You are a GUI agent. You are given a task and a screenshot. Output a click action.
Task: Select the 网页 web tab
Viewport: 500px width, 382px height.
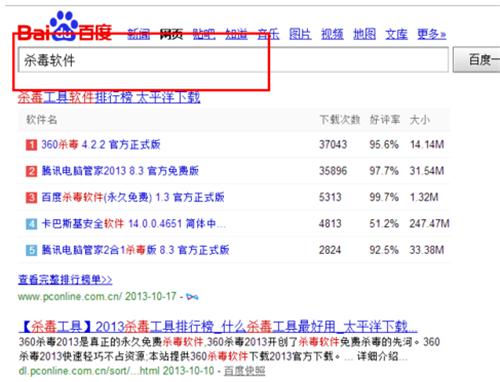[x=171, y=34]
